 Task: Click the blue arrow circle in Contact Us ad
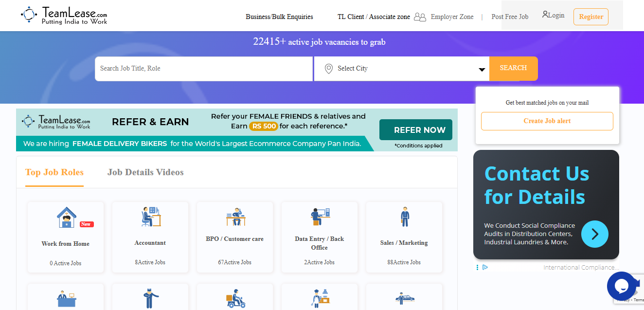pyautogui.click(x=594, y=234)
